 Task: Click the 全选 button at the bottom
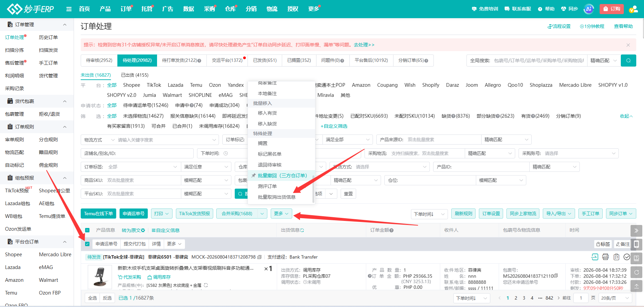(92, 298)
